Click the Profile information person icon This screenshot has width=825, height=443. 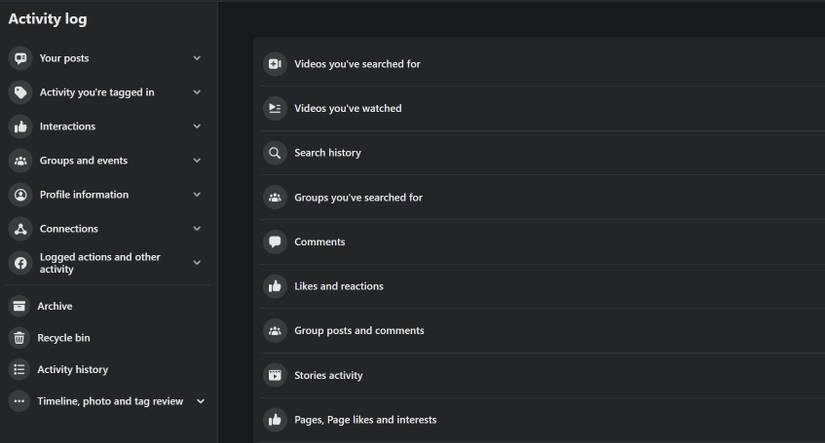point(21,195)
